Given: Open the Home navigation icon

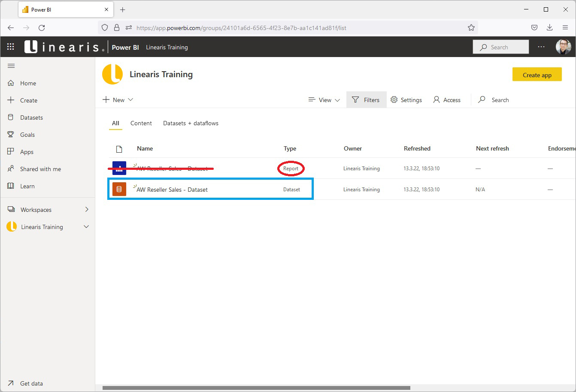Looking at the screenshot, I should point(11,83).
